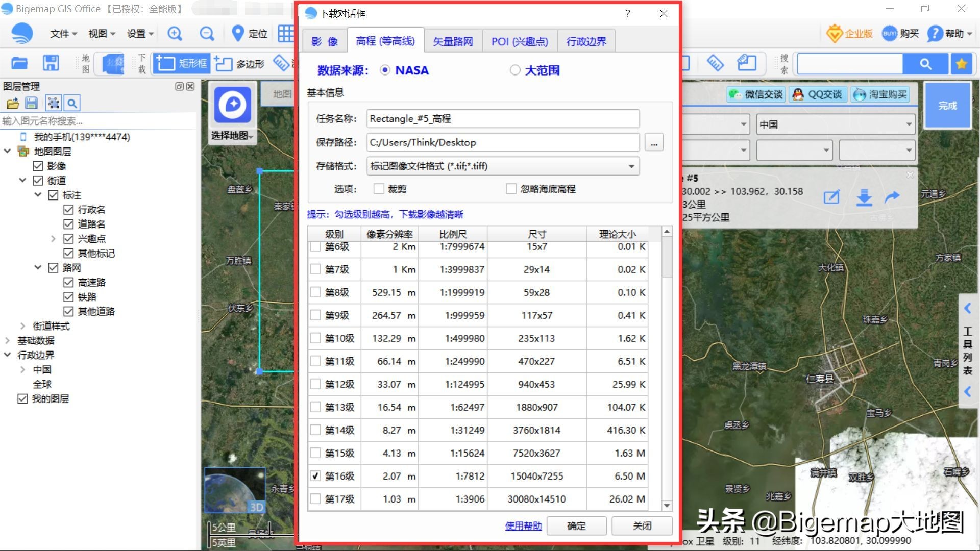Check the level 14 (第14级) checkbox

pos(315,430)
